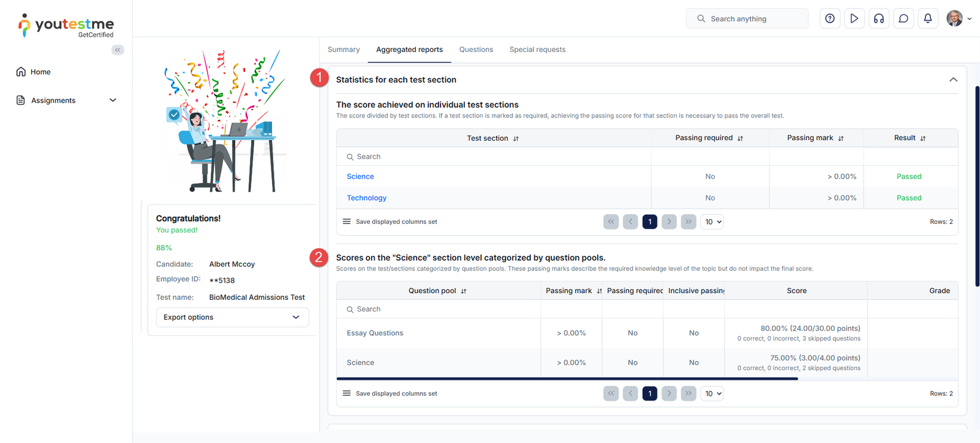Image resolution: width=980 pixels, height=443 pixels.
Task: Switch to the Questions tab
Action: (x=476, y=50)
